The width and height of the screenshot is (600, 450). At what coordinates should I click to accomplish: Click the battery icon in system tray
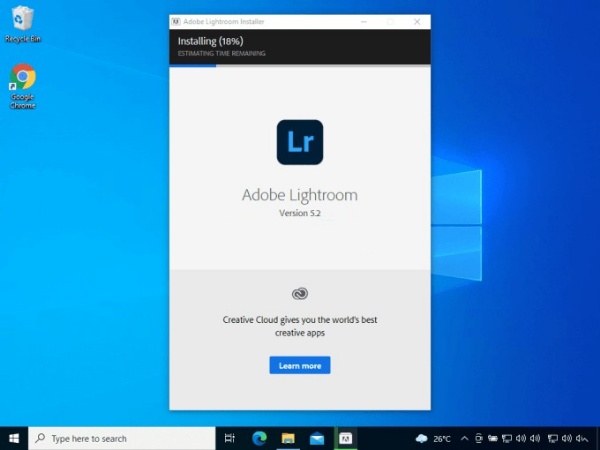point(492,439)
